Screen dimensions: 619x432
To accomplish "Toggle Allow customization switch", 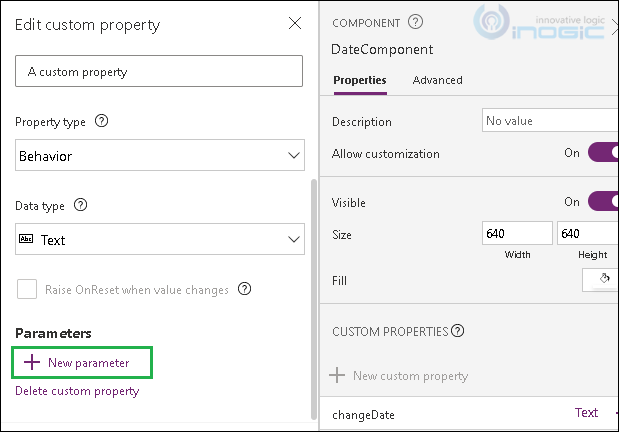I will click(x=603, y=153).
